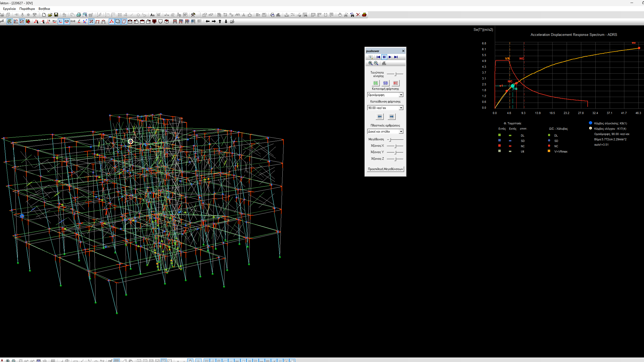Screen dimensions: 644x362
Task: Click the blue convergence node in 3D model
Action: [x=22, y=216]
